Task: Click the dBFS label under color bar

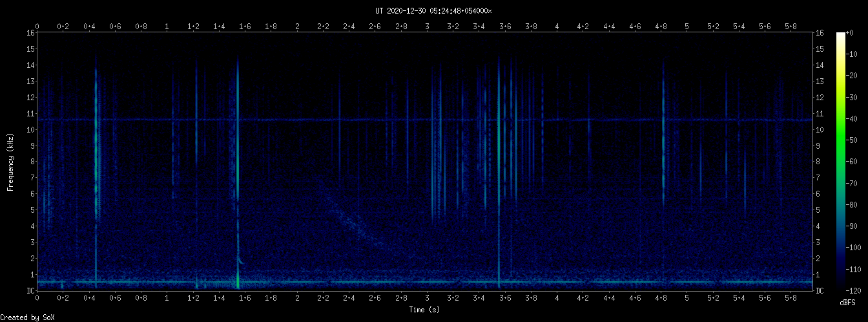Action: coord(848,302)
